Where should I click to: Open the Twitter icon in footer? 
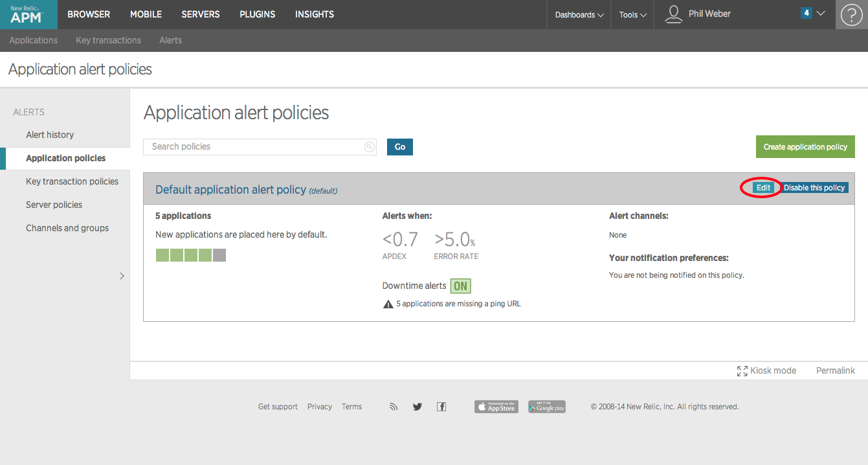(x=417, y=407)
